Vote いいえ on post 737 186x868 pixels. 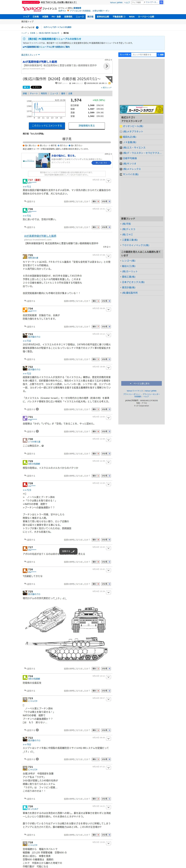[106, 202]
